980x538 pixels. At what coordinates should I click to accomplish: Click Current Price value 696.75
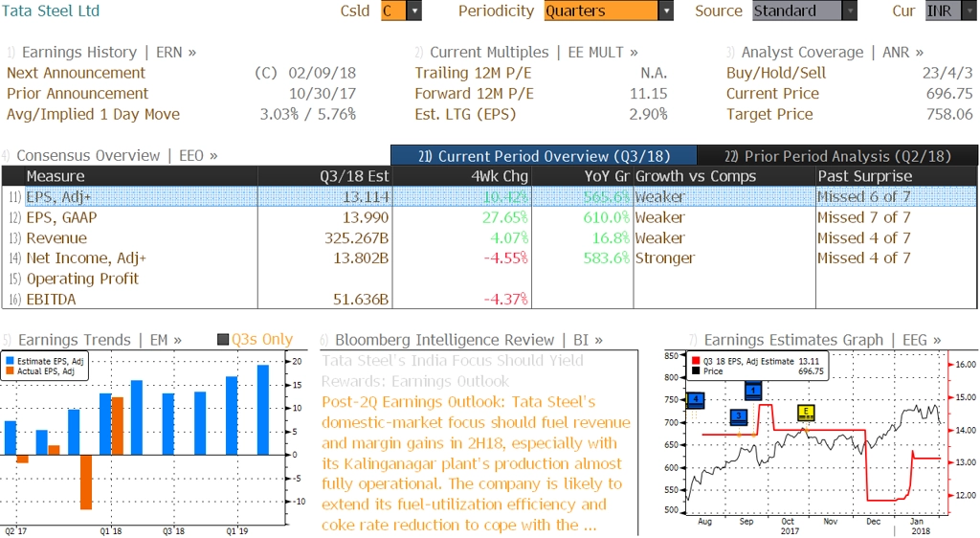[x=949, y=94]
